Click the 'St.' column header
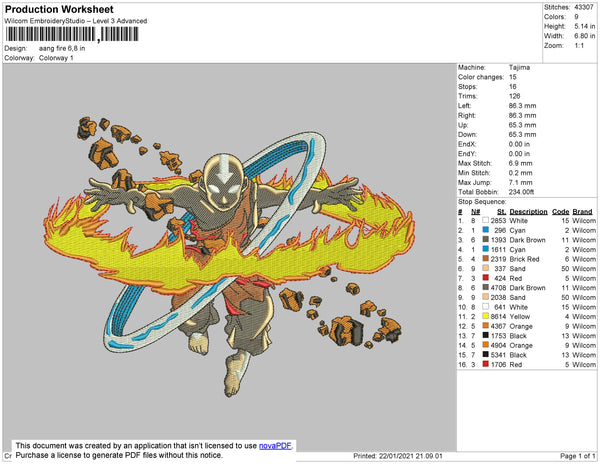 coord(502,212)
